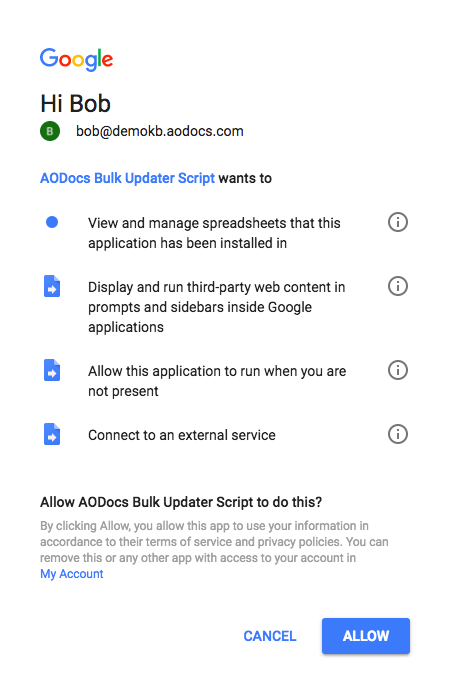Show info for run when not present
Image resolution: width=449 pixels, height=683 pixels.
tap(398, 370)
